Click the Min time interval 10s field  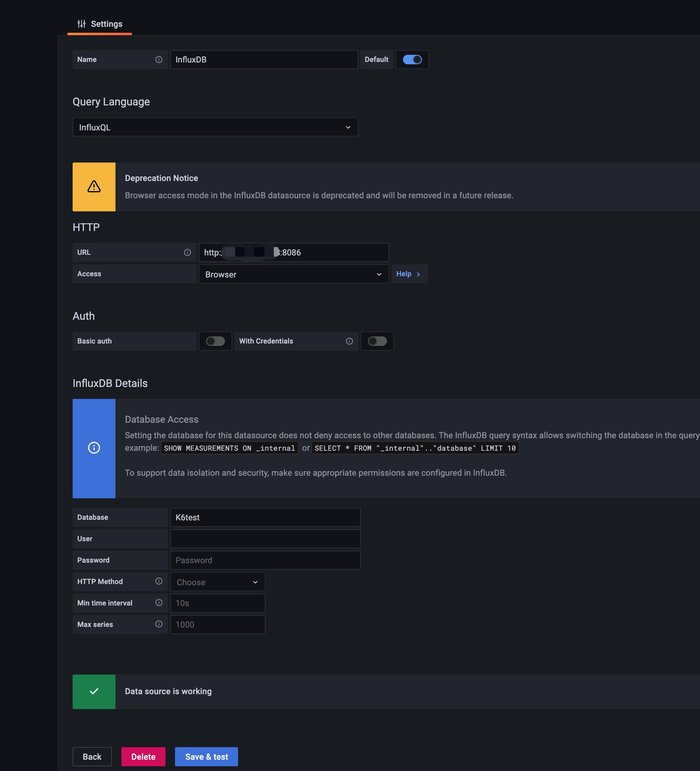[x=218, y=603]
